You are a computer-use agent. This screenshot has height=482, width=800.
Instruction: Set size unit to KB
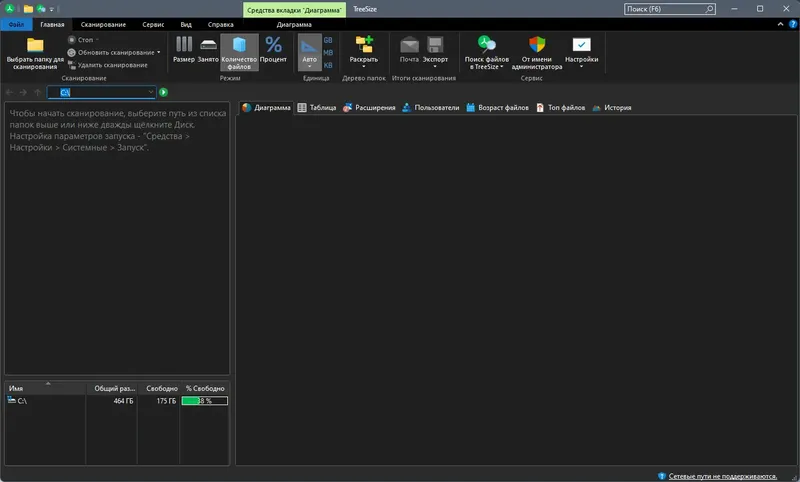[328, 65]
